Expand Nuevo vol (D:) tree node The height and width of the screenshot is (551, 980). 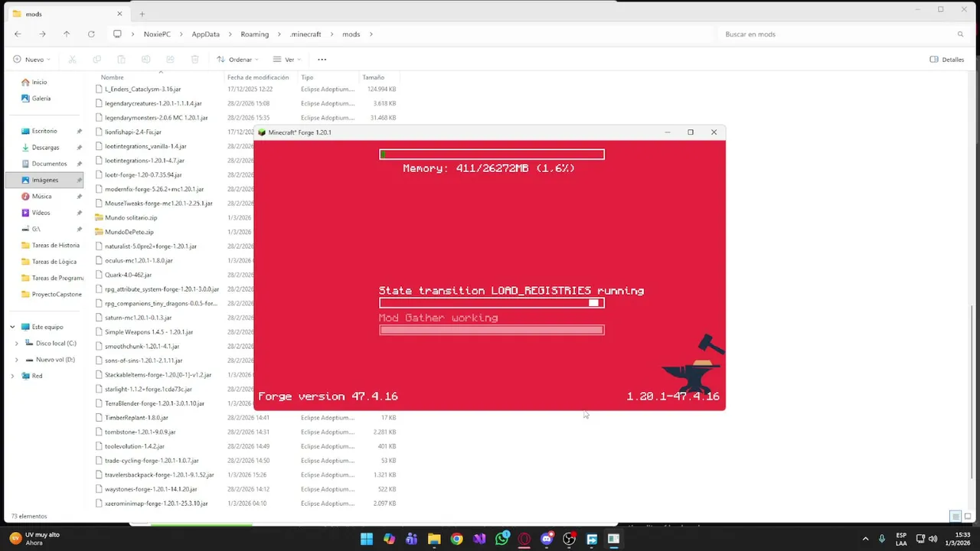[17, 360]
